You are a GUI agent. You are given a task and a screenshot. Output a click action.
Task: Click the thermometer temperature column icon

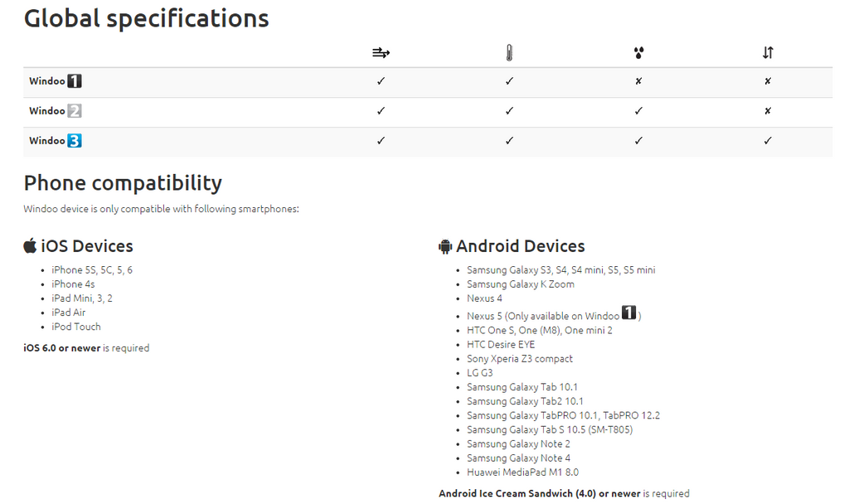509,53
